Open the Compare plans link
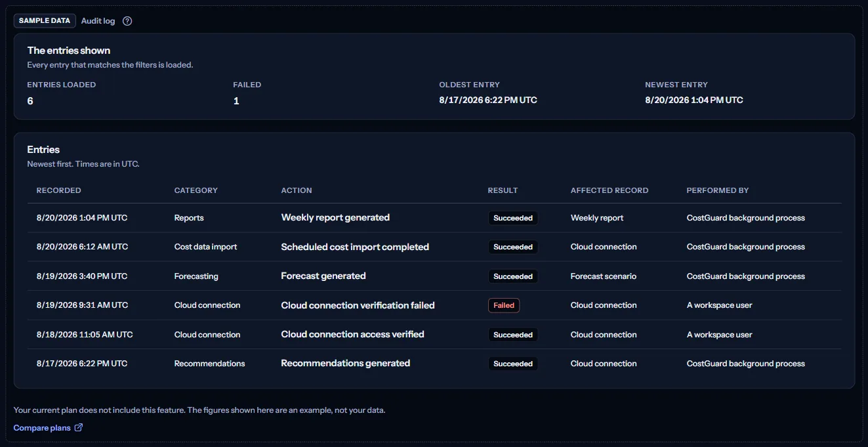The image size is (868, 447). tap(48, 428)
